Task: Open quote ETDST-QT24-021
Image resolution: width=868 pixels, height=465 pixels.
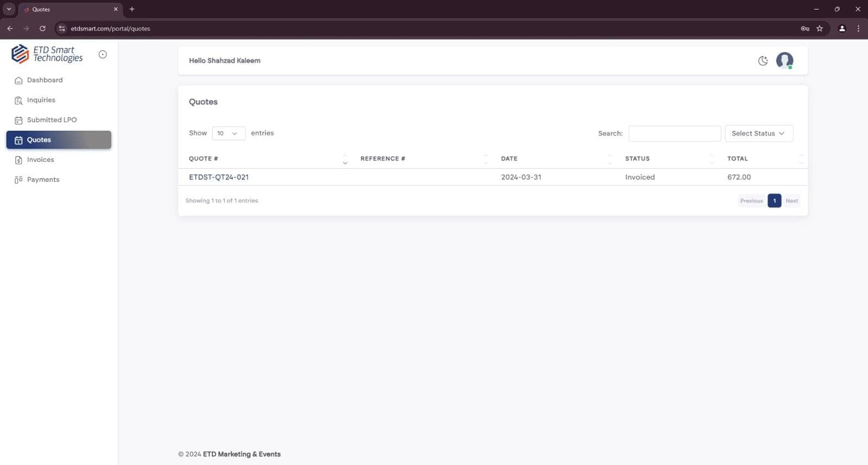Action: pos(219,177)
